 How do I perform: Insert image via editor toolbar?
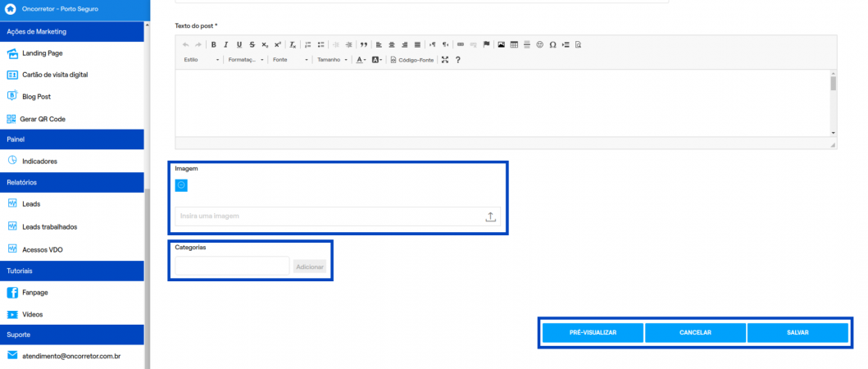(501, 45)
